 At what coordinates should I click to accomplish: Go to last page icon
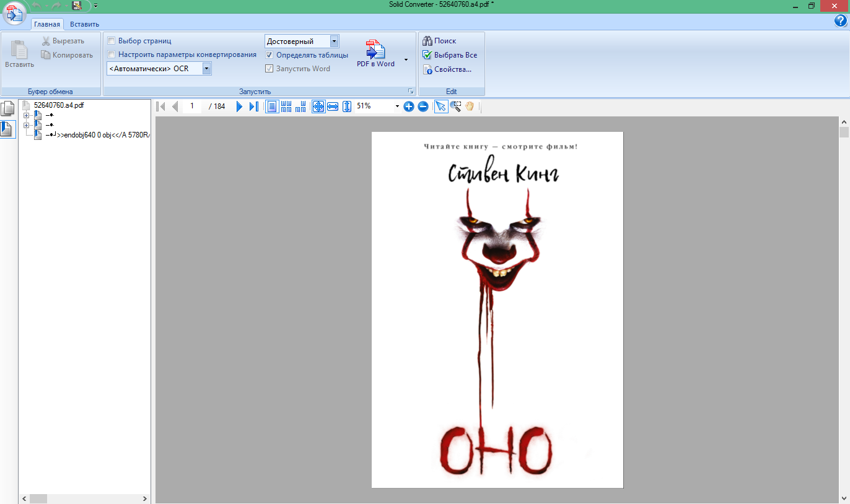click(253, 106)
